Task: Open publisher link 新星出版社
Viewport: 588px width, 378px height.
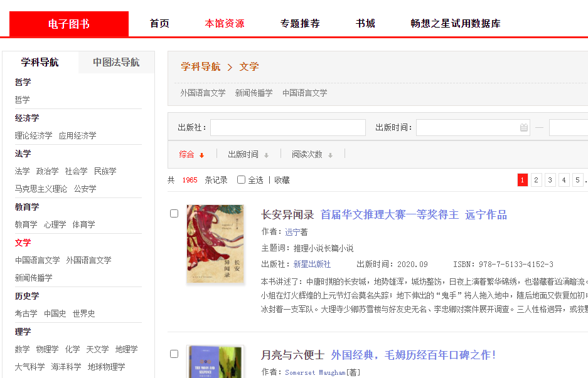Action: pyautogui.click(x=312, y=264)
